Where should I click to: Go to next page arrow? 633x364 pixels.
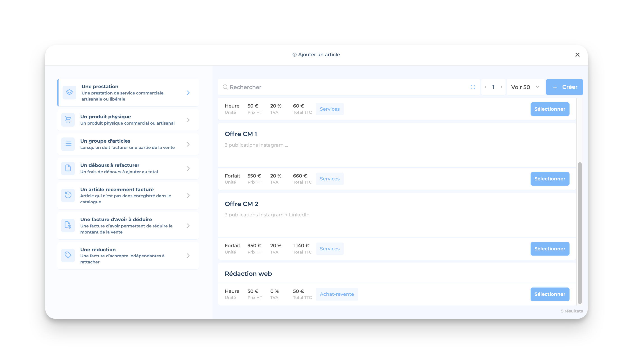tap(502, 87)
